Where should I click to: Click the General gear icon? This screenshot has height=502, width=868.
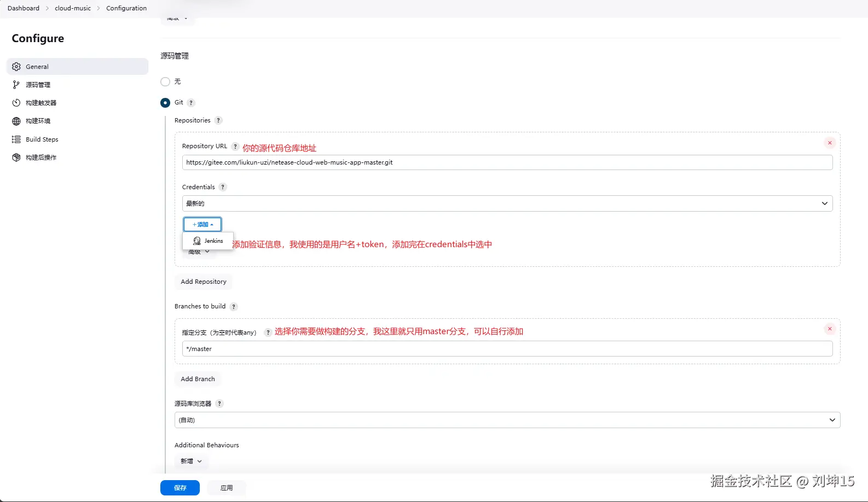(x=16, y=67)
